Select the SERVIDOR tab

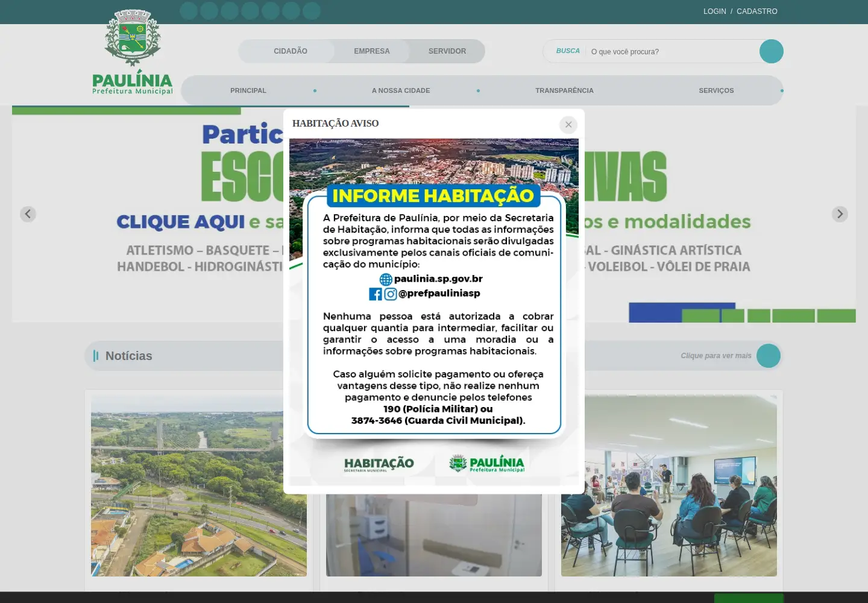point(447,51)
